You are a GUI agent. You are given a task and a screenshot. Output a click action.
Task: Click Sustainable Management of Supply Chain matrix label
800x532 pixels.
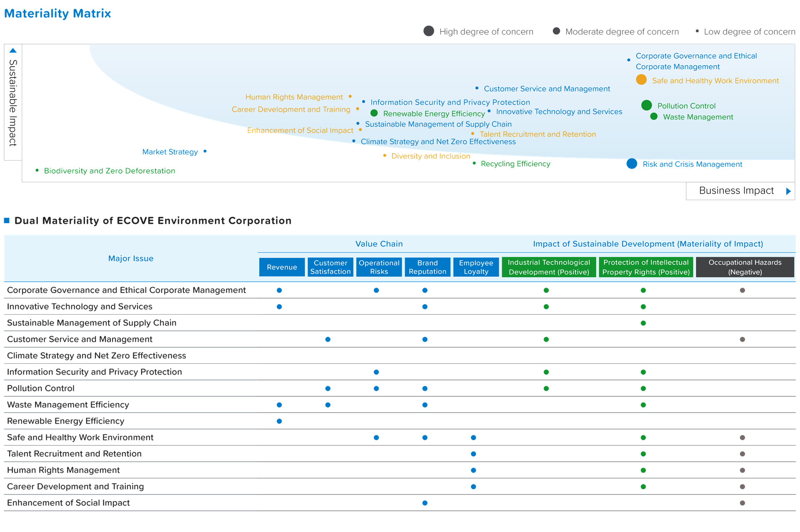[x=438, y=124]
